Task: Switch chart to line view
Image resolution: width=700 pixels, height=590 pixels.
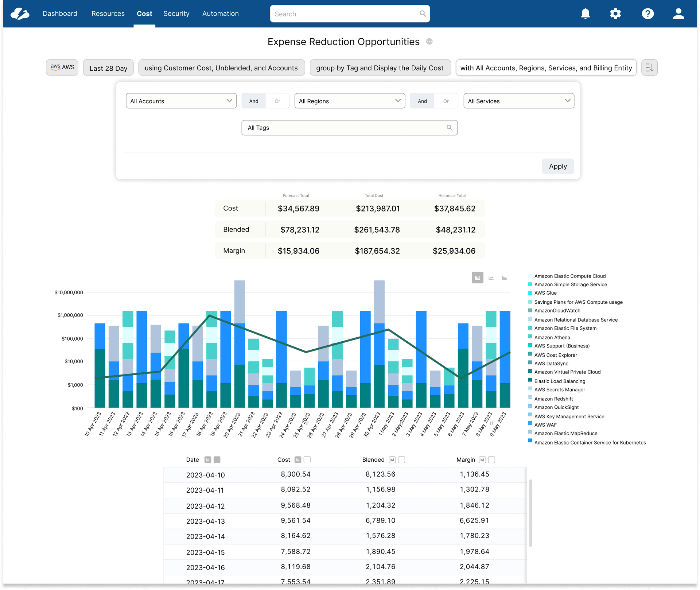Action: pyautogui.click(x=491, y=278)
